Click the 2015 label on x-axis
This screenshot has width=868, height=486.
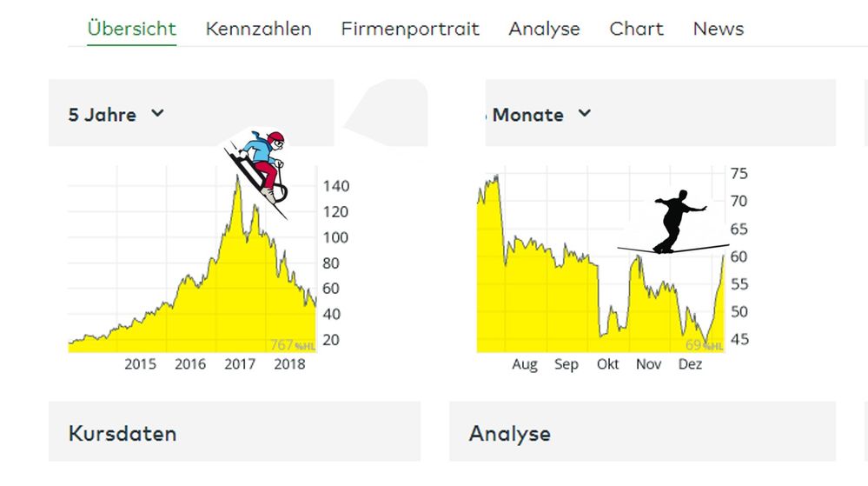pos(140,364)
